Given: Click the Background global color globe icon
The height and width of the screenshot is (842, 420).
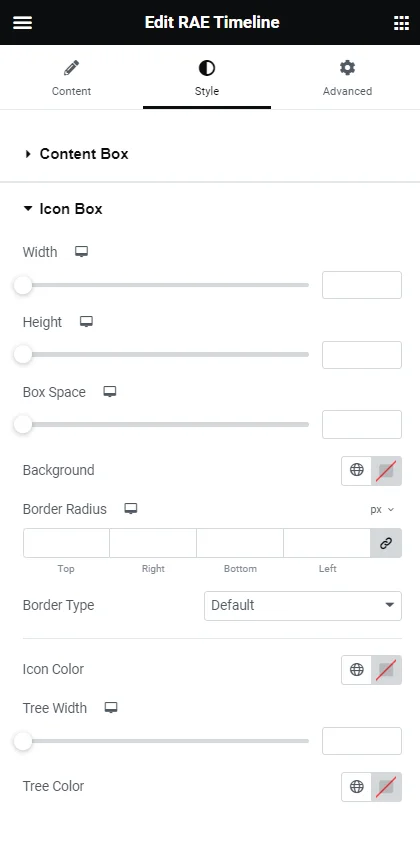Looking at the screenshot, I should tap(357, 470).
